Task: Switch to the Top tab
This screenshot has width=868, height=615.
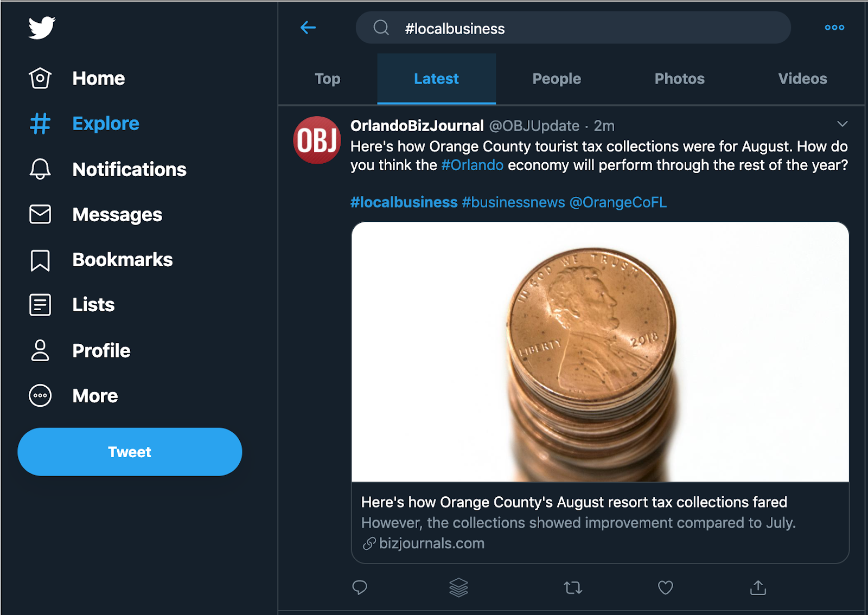Action: click(328, 79)
